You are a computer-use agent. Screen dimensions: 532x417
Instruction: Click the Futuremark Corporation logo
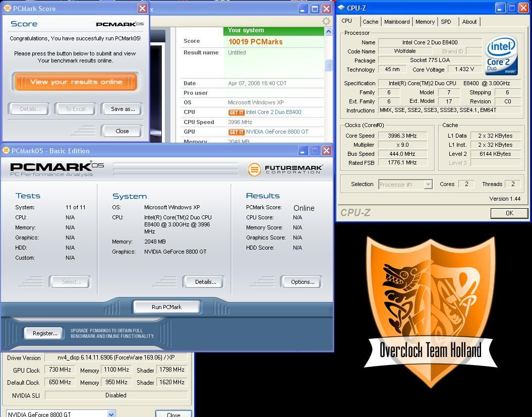click(x=285, y=169)
